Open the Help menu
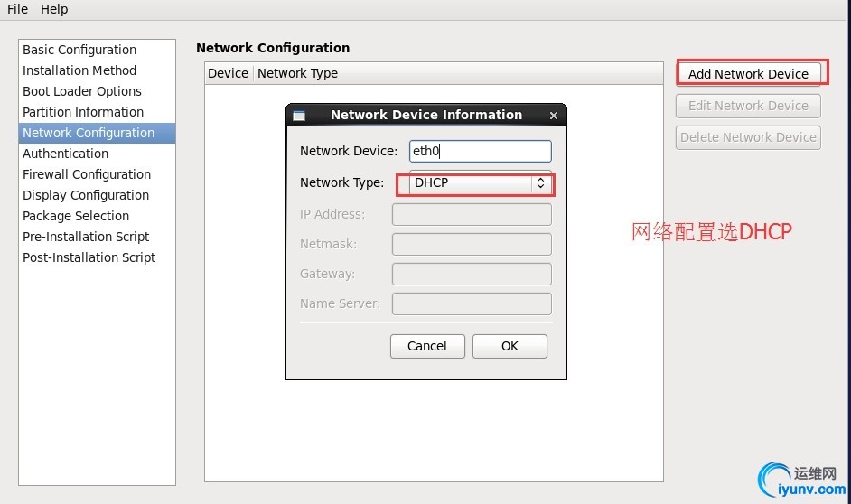 coord(54,9)
